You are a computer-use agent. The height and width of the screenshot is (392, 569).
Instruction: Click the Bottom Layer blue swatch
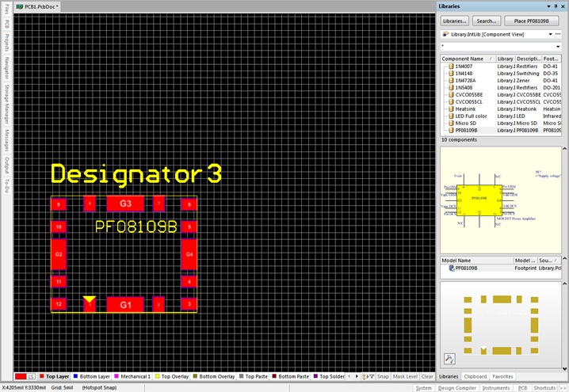[76, 376]
